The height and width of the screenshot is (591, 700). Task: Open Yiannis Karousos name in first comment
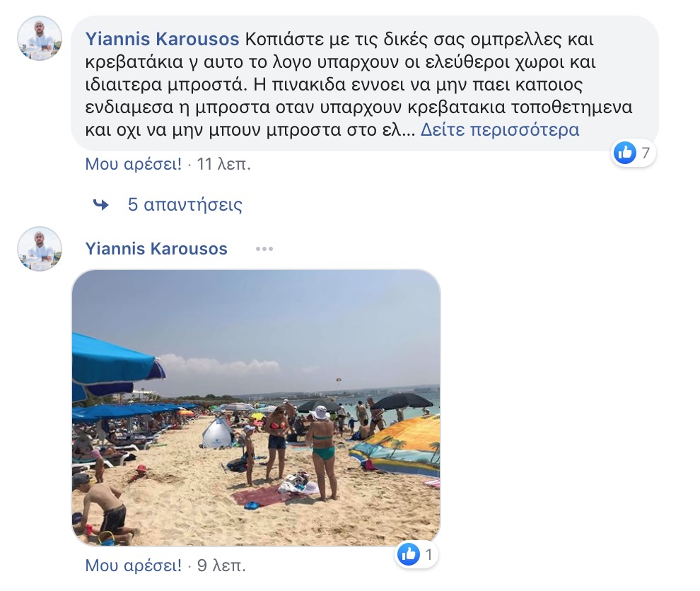[162, 40]
